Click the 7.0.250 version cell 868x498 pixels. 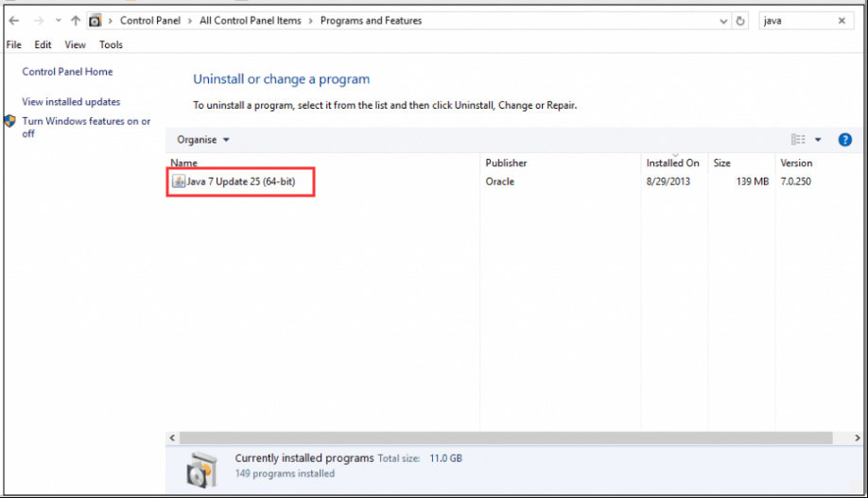click(x=795, y=181)
